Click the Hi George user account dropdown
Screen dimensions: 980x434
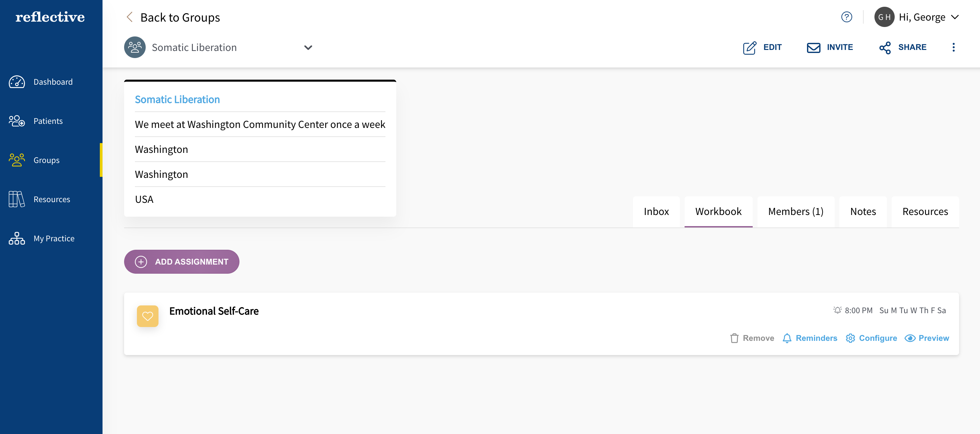click(x=917, y=17)
